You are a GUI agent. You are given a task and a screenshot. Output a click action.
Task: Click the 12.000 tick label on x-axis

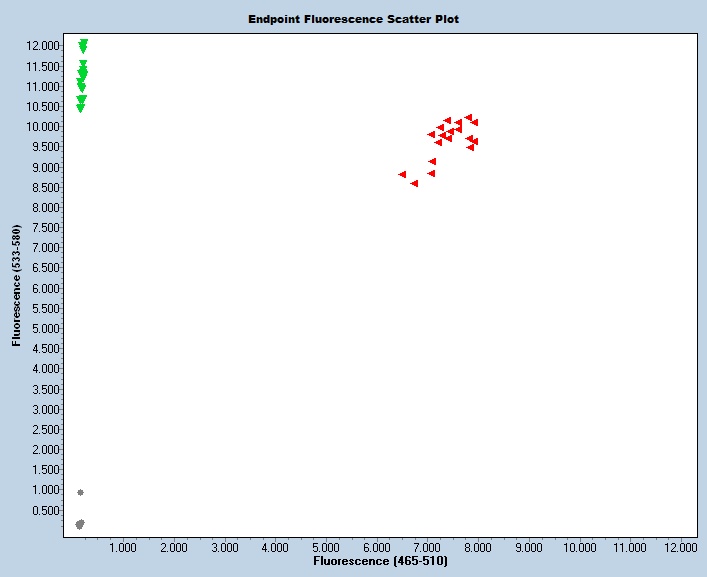tap(680, 548)
